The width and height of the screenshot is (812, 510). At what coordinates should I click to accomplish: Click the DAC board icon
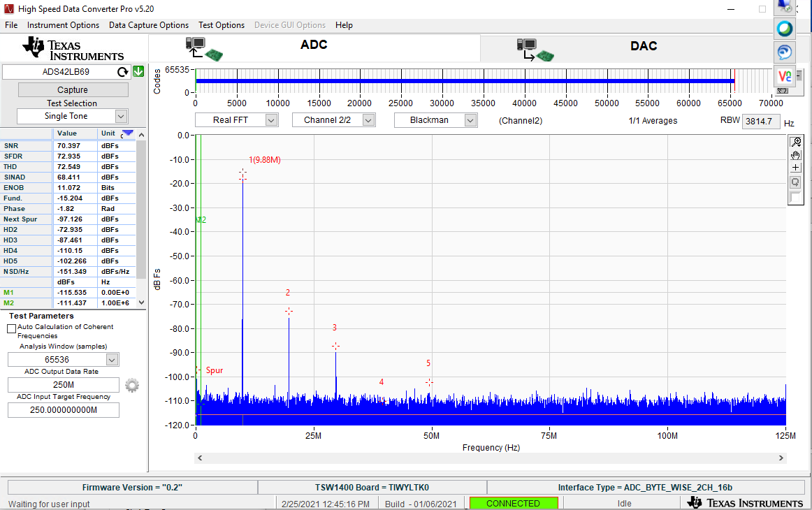[x=535, y=50]
